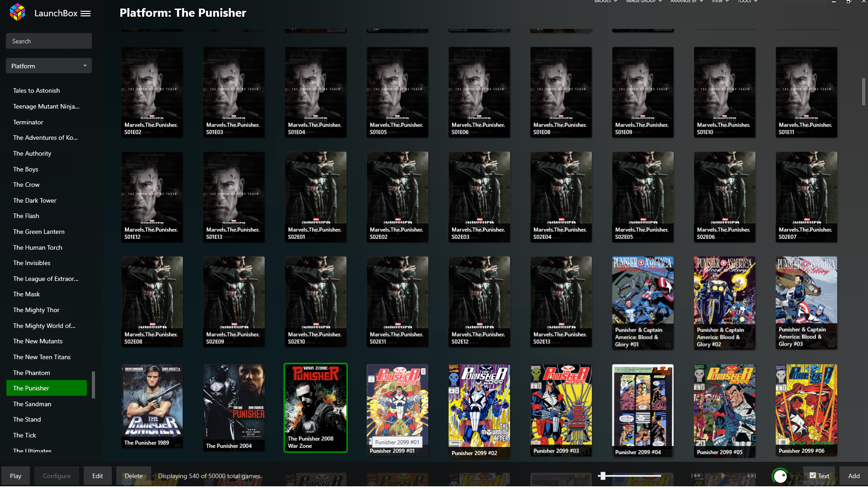The image size is (868, 489).
Task: Select The Punisher 2004 cover
Action: pyautogui.click(x=234, y=408)
